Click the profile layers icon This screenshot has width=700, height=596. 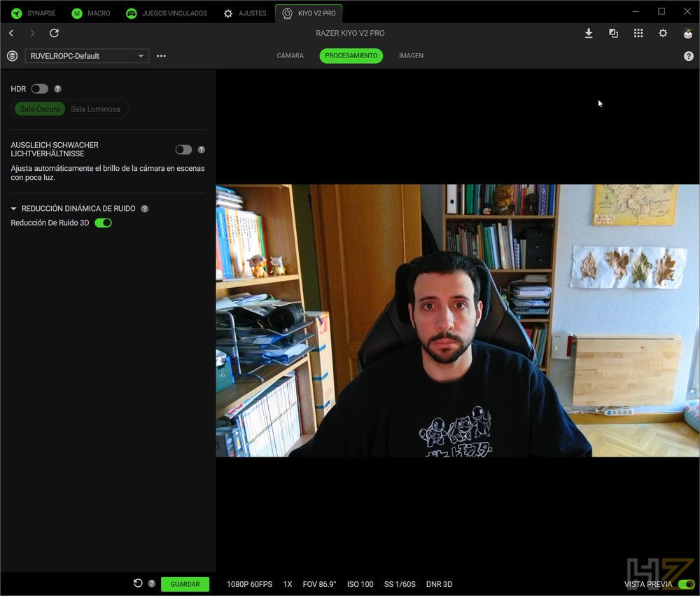[13, 56]
